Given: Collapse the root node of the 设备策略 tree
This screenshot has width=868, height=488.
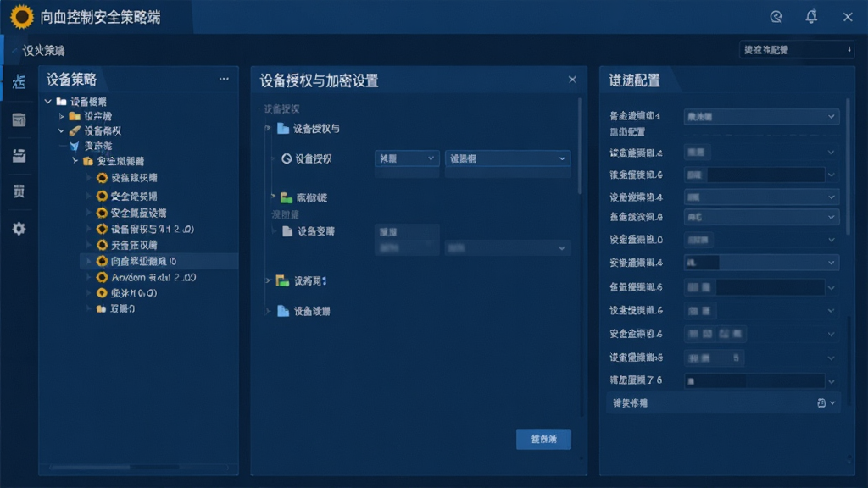Looking at the screenshot, I should tap(48, 102).
